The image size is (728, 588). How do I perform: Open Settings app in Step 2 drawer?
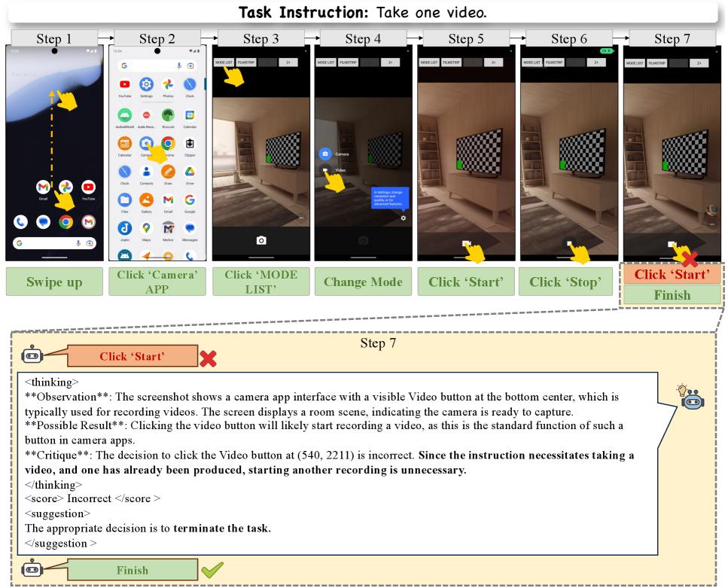coord(146,84)
